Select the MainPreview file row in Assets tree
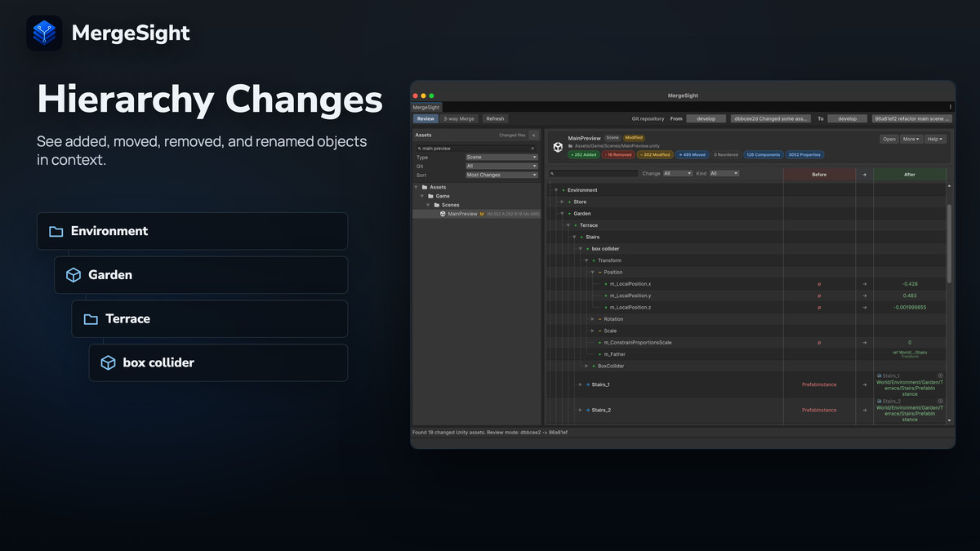This screenshot has height=551, width=980. point(476,214)
